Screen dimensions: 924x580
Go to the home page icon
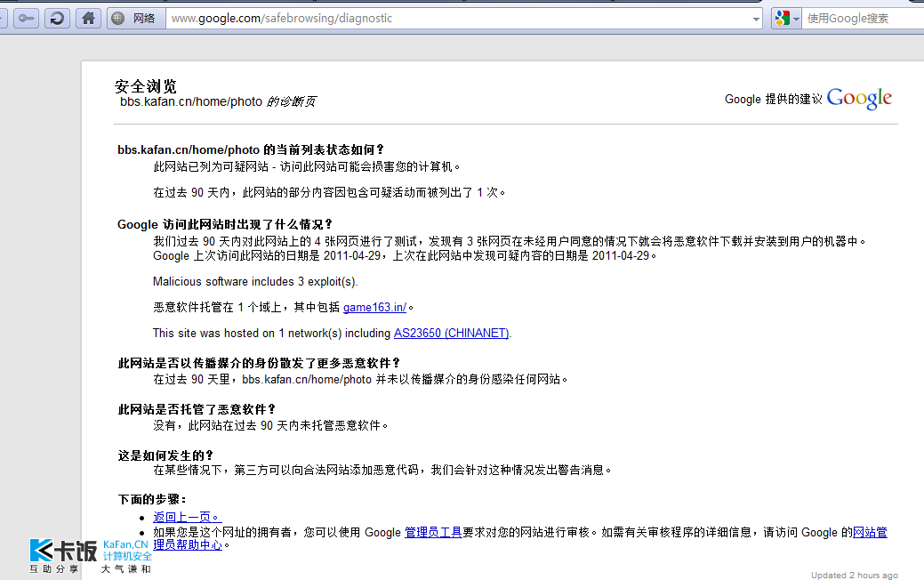click(88, 19)
